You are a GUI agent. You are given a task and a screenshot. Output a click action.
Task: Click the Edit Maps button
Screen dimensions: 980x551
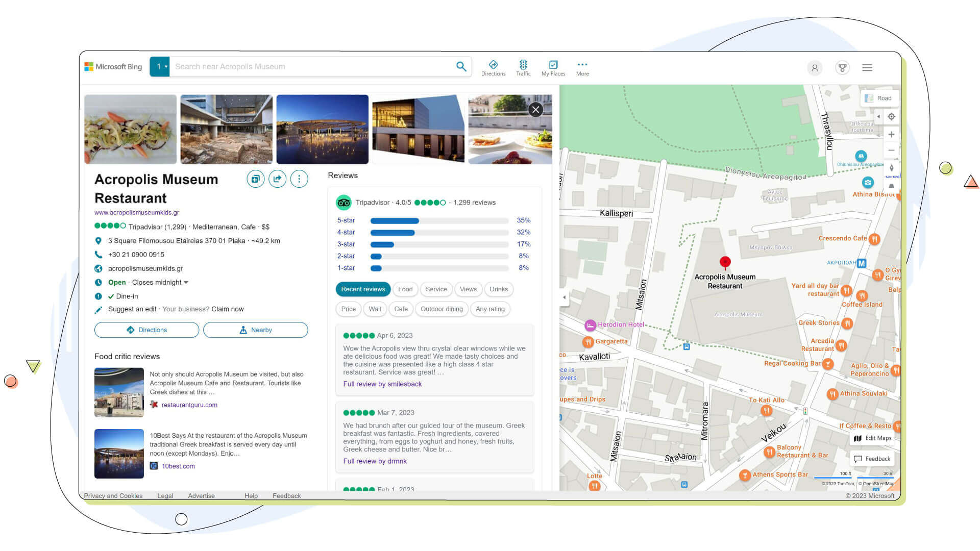pyautogui.click(x=873, y=438)
